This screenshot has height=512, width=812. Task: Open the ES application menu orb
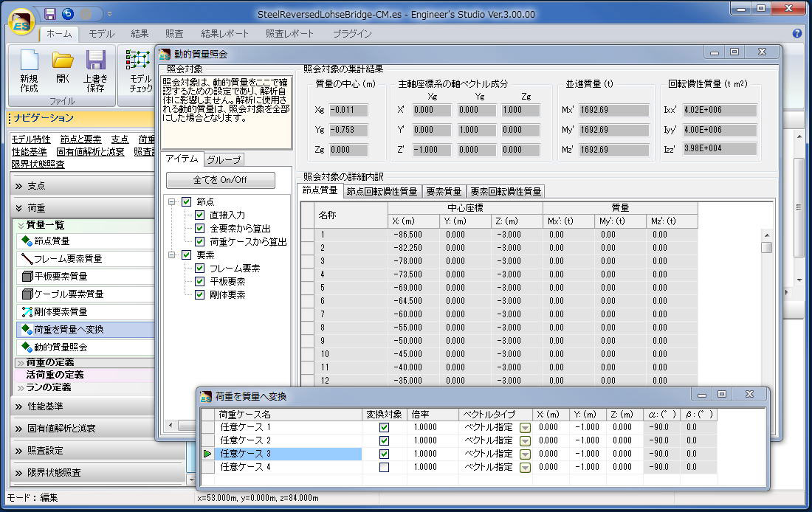(21, 23)
